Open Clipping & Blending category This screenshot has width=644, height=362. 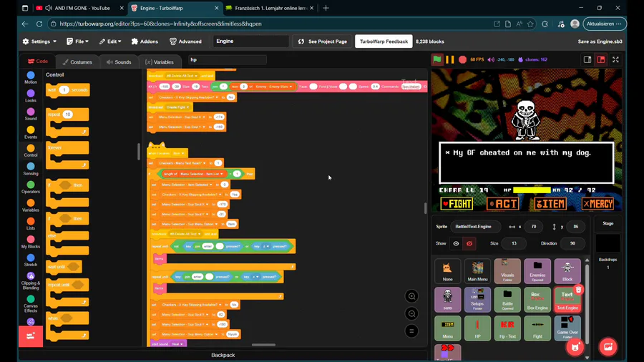(x=30, y=280)
